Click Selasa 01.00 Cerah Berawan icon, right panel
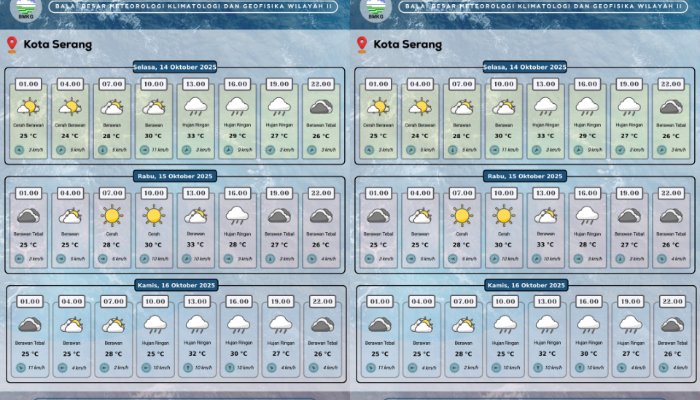 (x=377, y=106)
